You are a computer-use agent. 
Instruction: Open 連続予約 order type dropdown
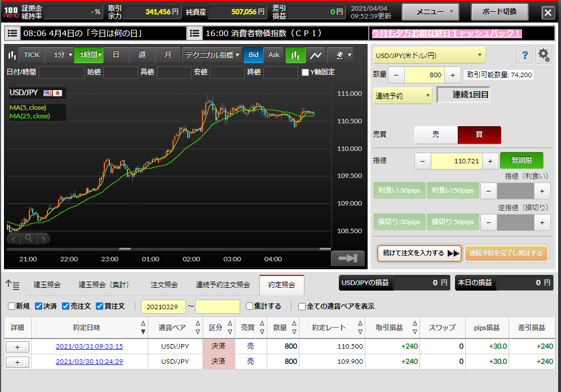click(403, 96)
